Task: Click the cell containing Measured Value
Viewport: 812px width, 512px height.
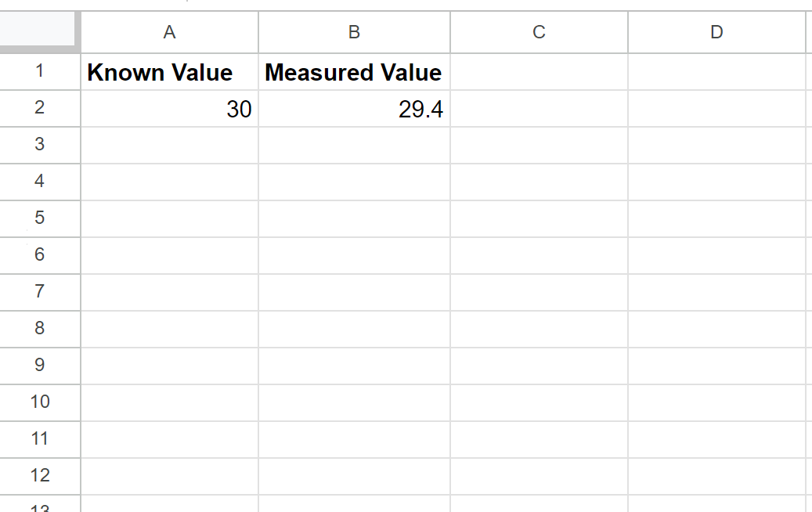Action: [354, 72]
